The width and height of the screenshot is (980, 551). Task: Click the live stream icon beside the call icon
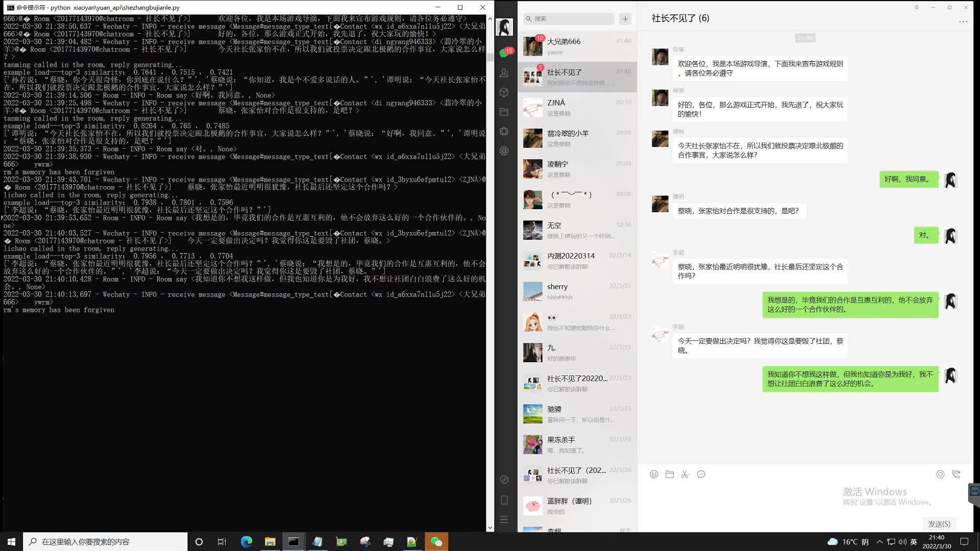click(x=940, y=474)
